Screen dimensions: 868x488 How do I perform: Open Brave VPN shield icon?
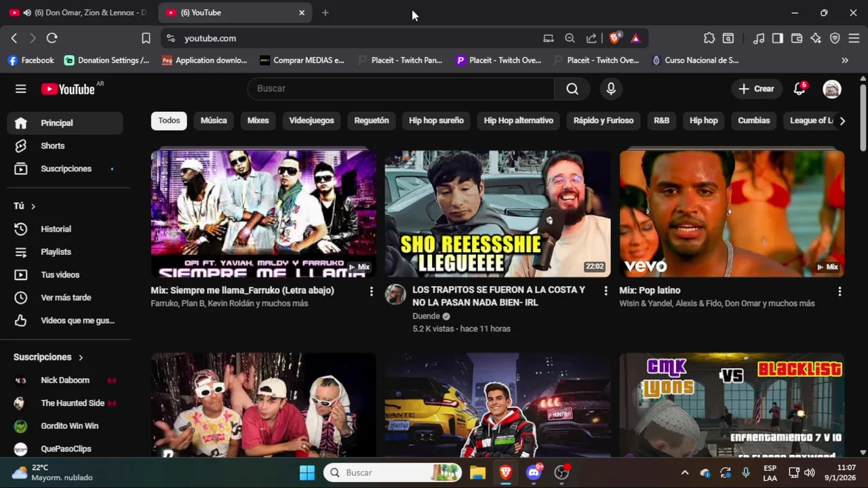tap(835, 39)
